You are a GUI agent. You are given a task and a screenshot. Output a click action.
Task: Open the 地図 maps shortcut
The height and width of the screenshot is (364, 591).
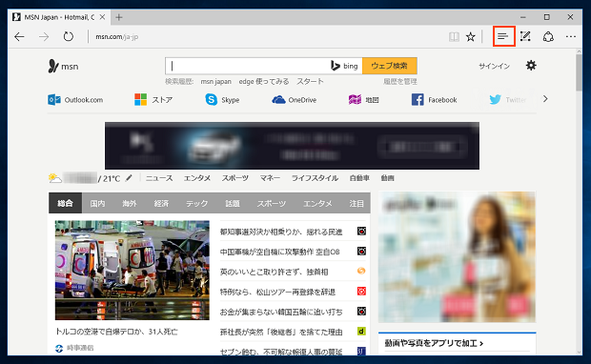(x=364, y=100)
